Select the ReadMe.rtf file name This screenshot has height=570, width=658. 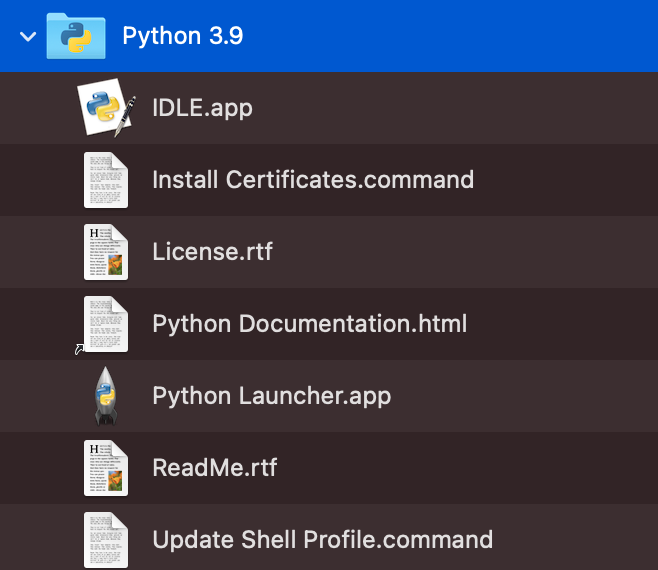tap(215, 468)
